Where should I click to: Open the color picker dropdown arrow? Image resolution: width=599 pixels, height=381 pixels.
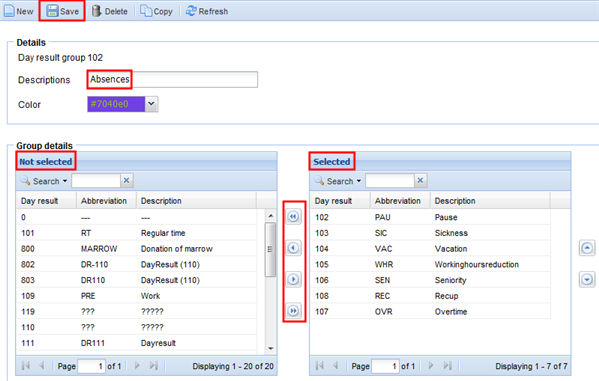point(151,104)
